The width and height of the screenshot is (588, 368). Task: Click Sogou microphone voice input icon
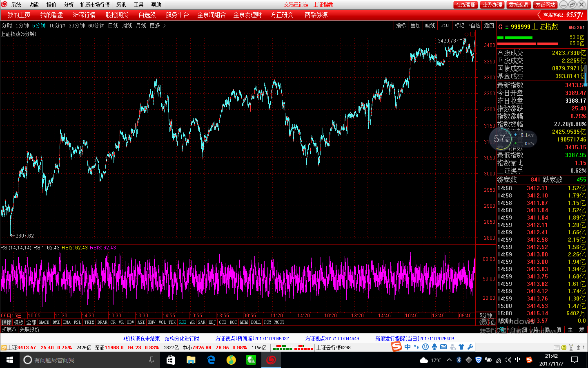tap(434, 347)
